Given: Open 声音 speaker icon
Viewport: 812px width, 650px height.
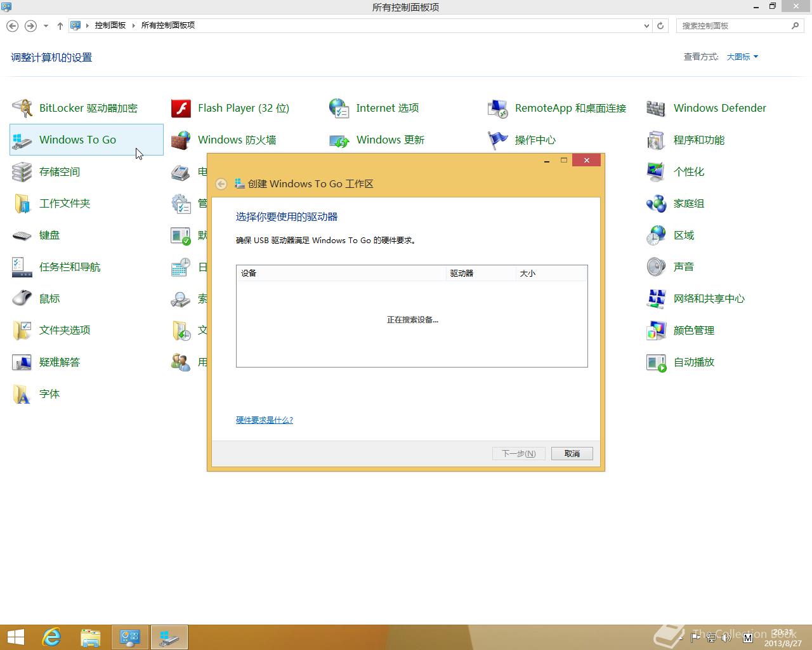Looking at the screenshot, I should (x=657, y=267).
